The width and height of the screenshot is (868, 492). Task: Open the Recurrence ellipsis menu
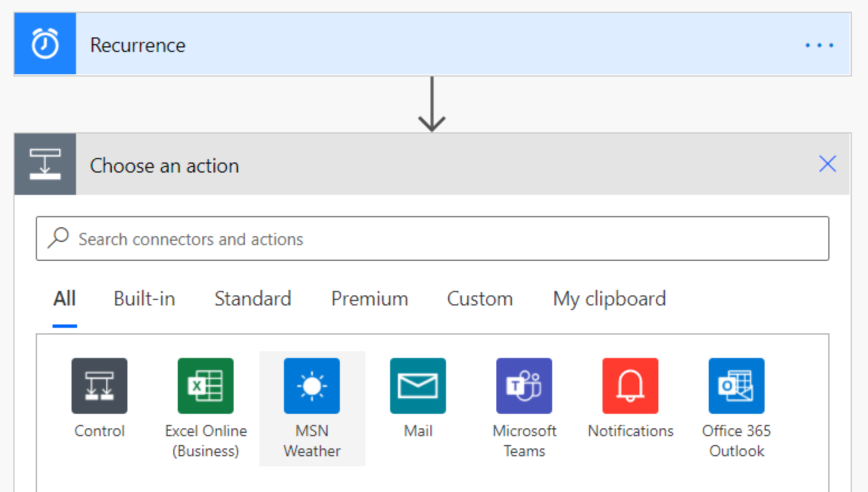(x=819, y=45)
